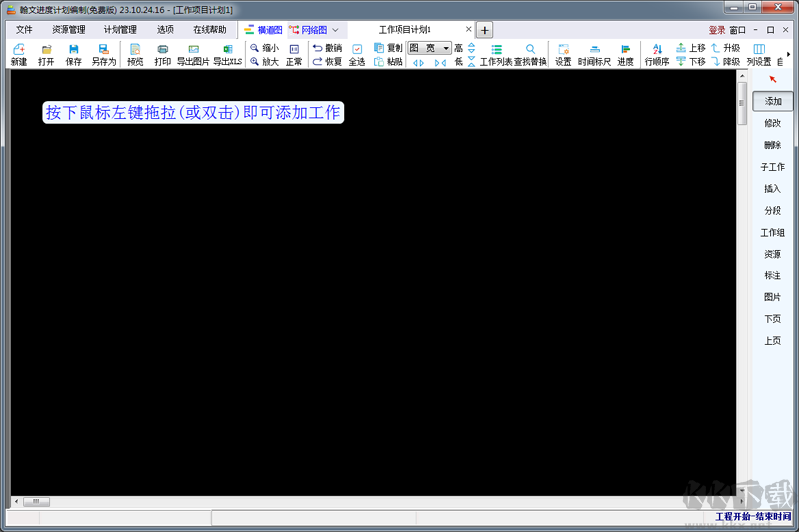Open 查找替换 find and replace
Viewport: 799px width, 532px height.
530,55
